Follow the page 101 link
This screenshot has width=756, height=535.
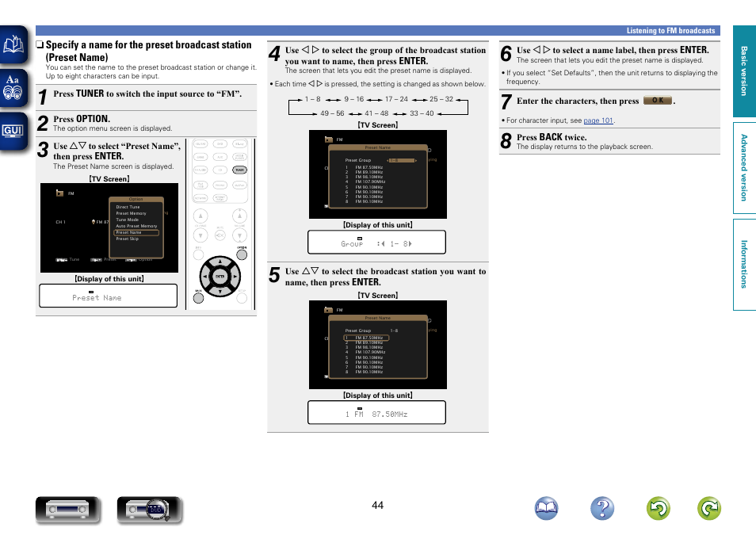coord(598,120)
